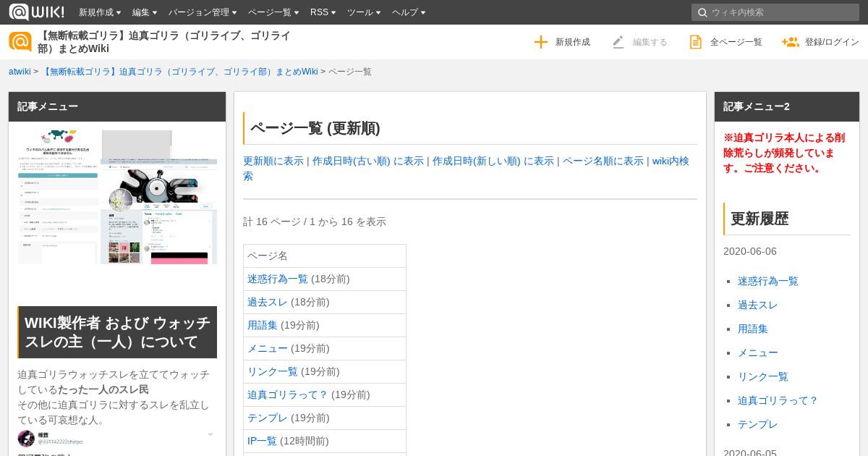The width and height of the screenshot is (868, 456).
Task: Open IP一覧 in the page table
Action: 262,441
